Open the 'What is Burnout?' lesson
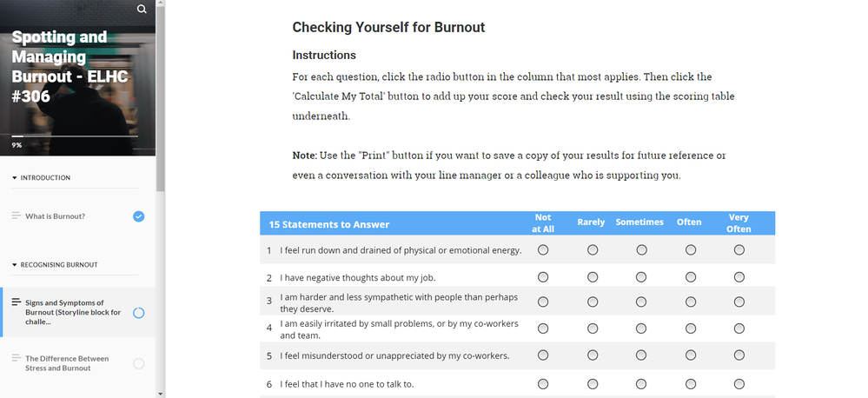 click(x=55, y=216)
